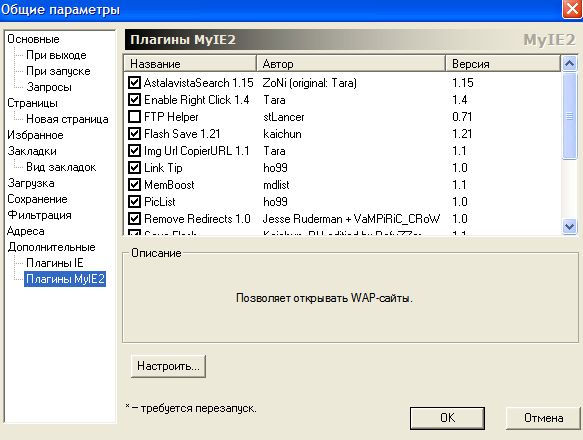Select the Enable Right Click 1.4 row

197,100
